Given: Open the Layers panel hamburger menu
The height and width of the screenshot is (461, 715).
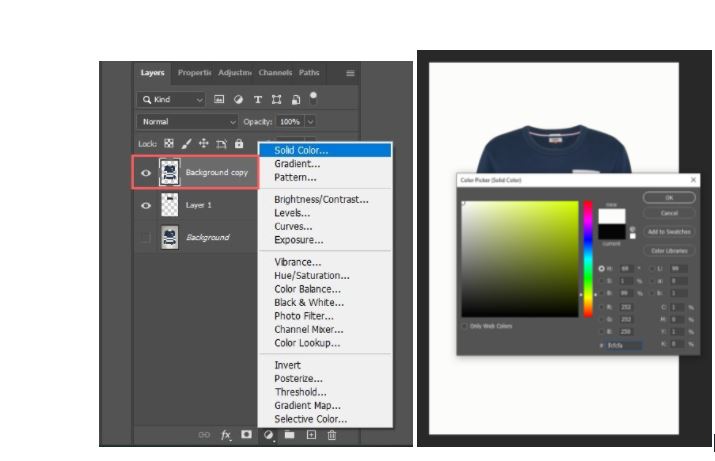Looking at the screenshot, I should 350,73.
